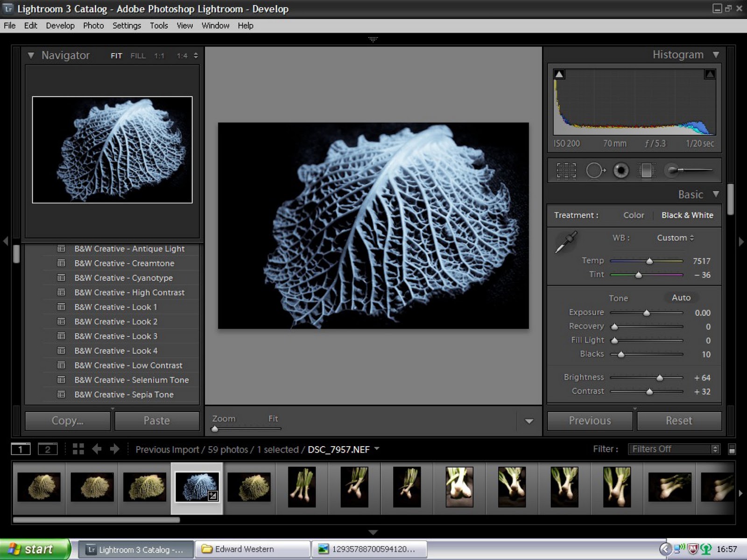This screenshot has height=560, width=747.
Task: Click the Auto tone button
Action: [681, 298]
